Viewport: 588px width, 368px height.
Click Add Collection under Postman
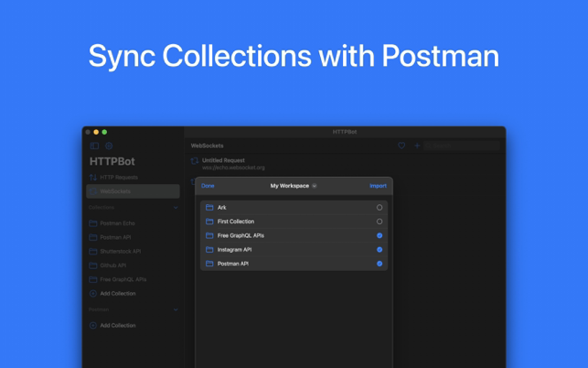pyautogui.click(x=117, y=326)
